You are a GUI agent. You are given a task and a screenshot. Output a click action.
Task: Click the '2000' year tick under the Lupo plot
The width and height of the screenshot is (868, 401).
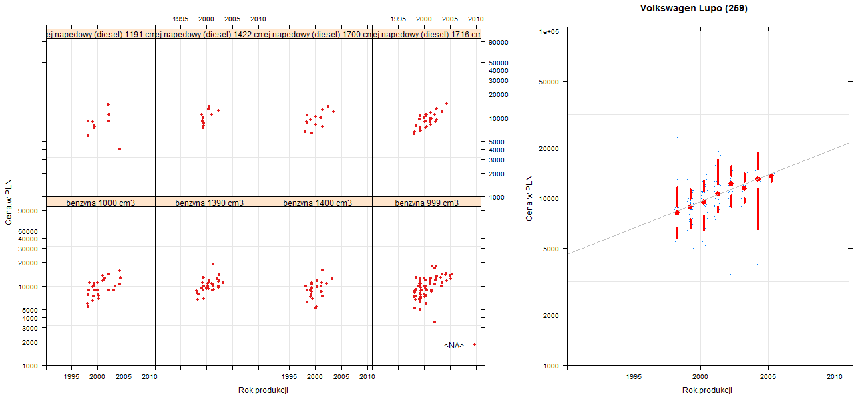click(x=700, y=377)
